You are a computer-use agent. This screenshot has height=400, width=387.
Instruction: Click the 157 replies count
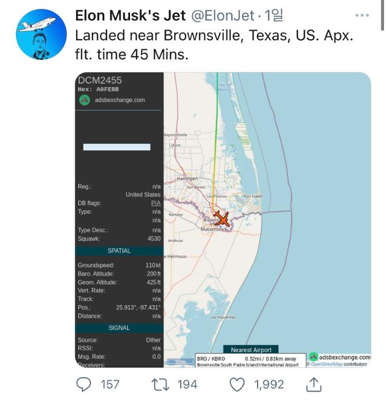click(x=110, y=384)
